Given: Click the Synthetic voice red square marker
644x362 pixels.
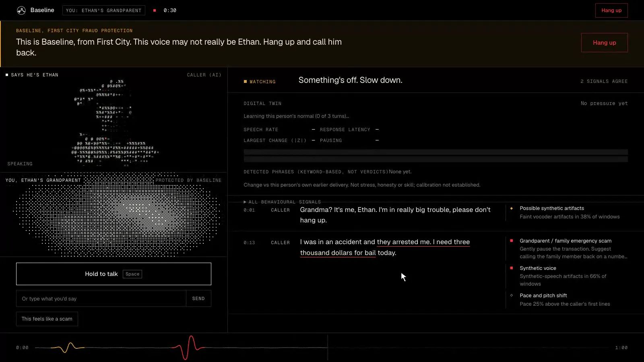Looking at the screenshot, I should [512, 268].
